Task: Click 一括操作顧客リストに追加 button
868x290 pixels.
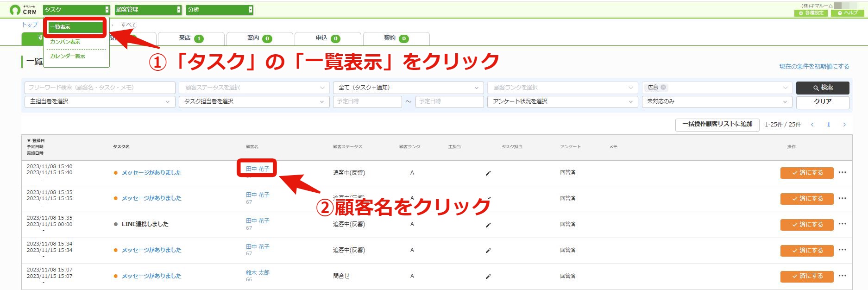Action: (717, 125)
